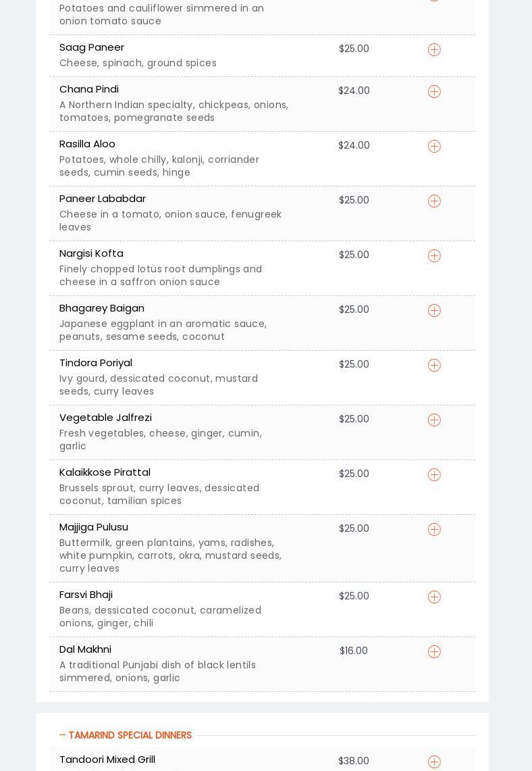The image size is (532, 771).
Task: Open the Saag Paneer item name
Action: tap(92, 47)
